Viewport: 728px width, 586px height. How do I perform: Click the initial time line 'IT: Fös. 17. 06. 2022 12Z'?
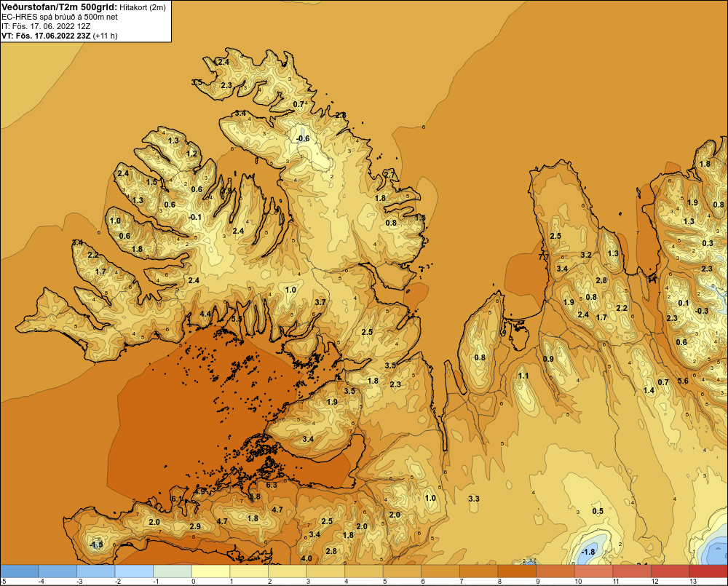click(x=46, y=26)
